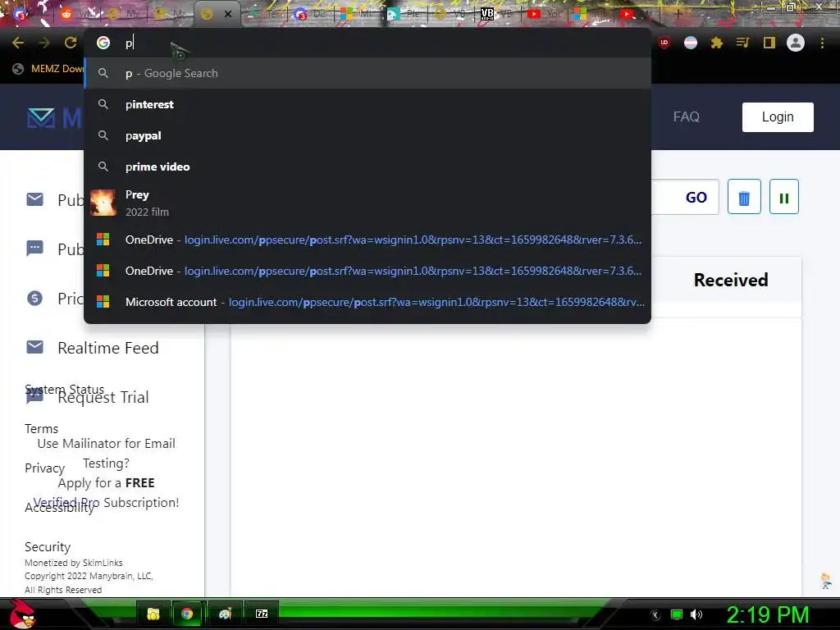Viewport: 840px width, 630px height.
Task: Open a new browser tab
Action: click(x=678, y=14)
